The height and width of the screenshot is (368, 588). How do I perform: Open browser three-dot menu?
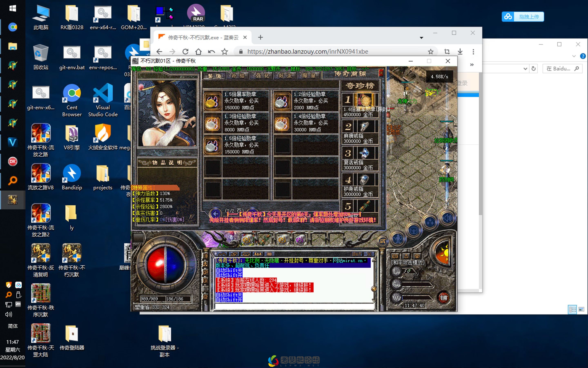(473, 52)
